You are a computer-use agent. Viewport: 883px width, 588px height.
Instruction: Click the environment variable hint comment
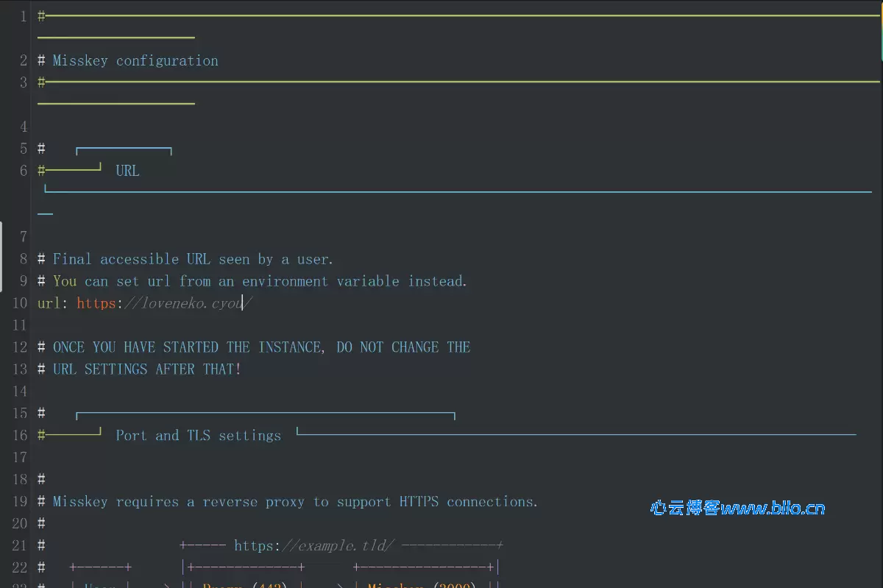point(250,280)
